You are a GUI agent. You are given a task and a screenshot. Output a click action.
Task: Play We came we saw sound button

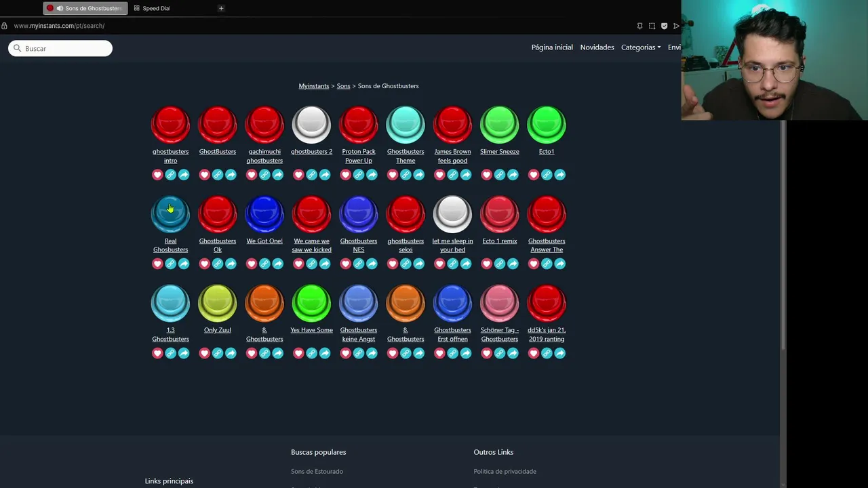coord(311,214)
